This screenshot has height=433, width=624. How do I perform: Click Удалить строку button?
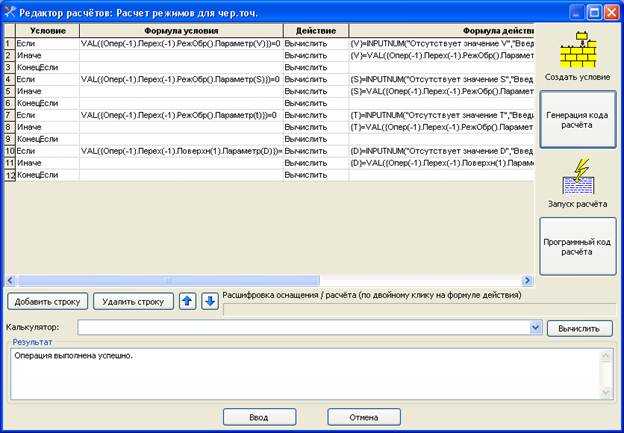133,302
